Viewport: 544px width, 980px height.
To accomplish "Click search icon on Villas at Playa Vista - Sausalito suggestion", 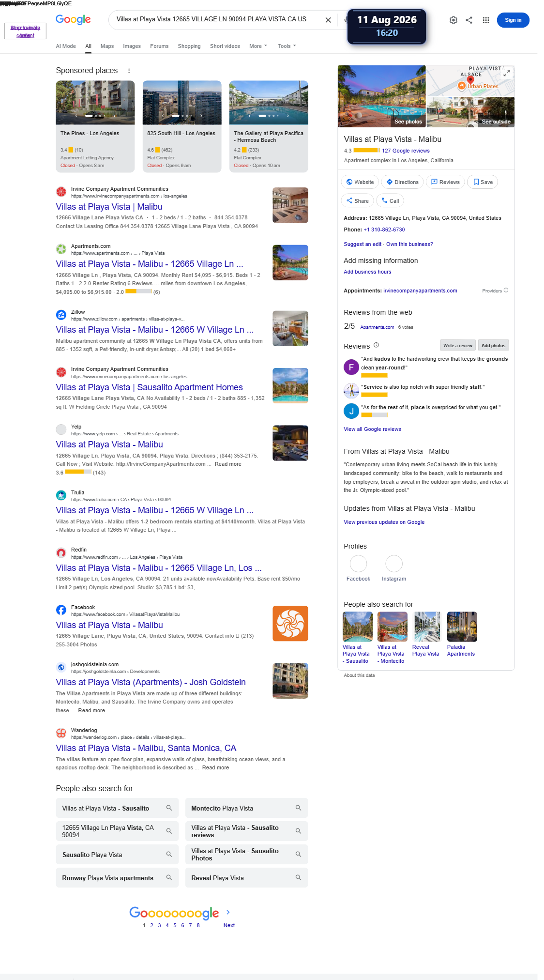I will (x=169, y=808).
